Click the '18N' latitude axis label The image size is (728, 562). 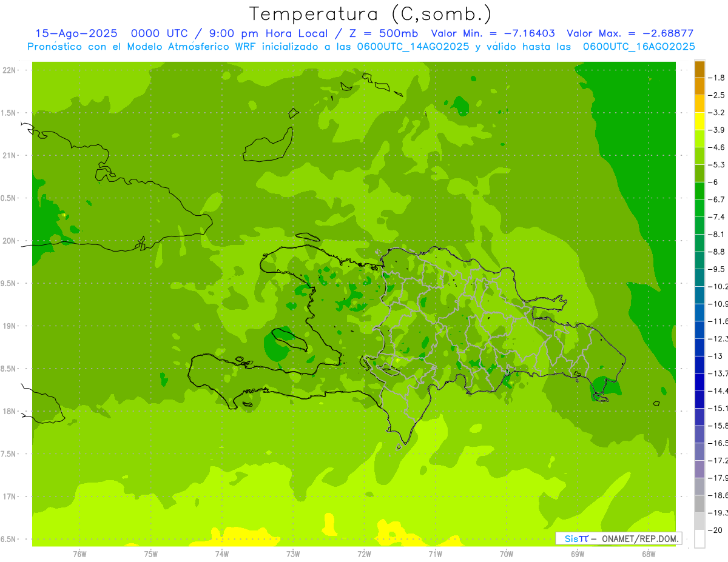pyautogui.click(x=9, y=412)
